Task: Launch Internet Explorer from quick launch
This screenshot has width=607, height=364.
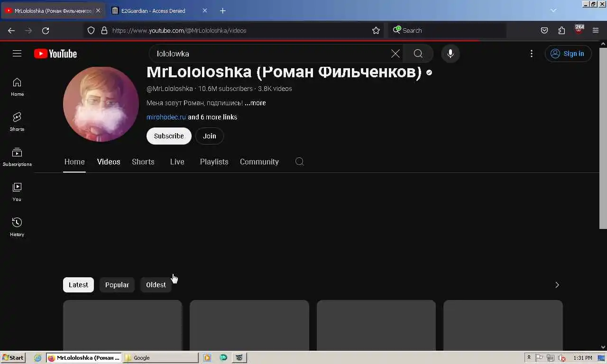Action: pyautogui.click(x=38, y=358)
